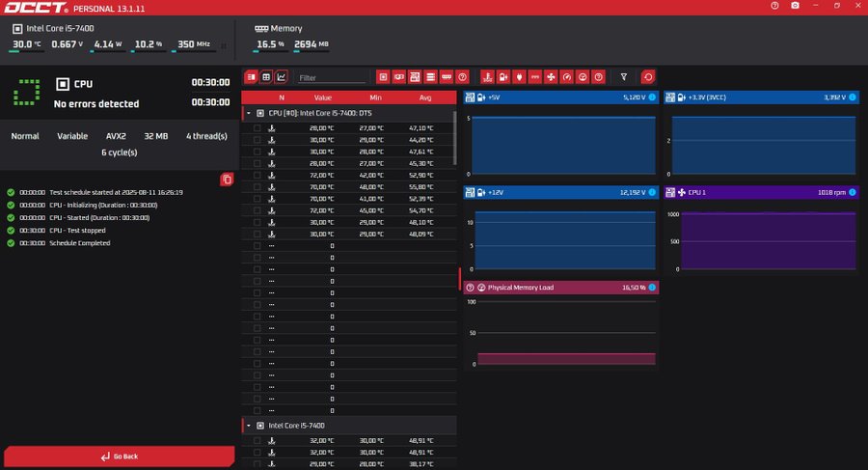Click Memory usage '2694 MB' value

click(312, 44)
